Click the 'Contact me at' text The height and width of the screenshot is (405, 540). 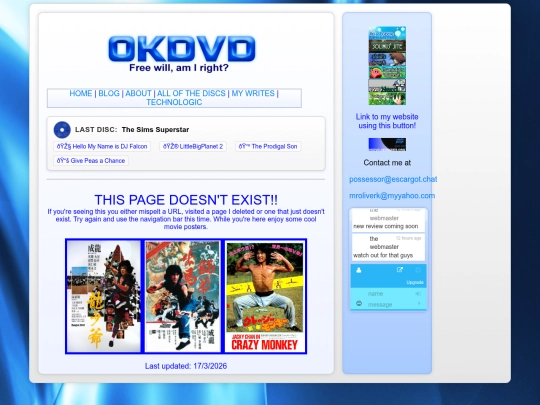click(387, 163)
